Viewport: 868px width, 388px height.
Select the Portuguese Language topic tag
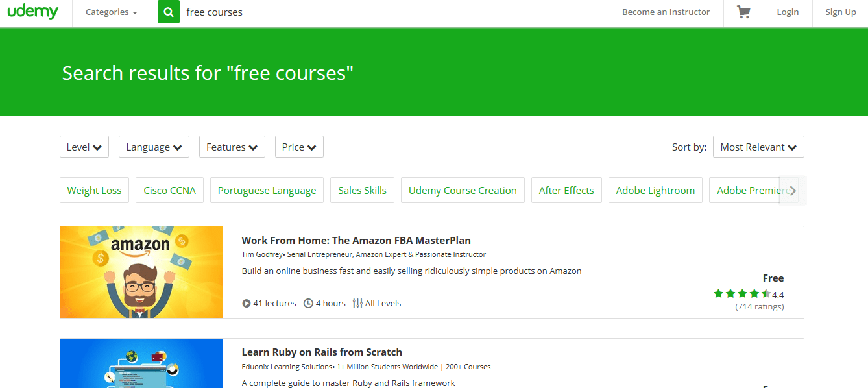tap(267, 190)
